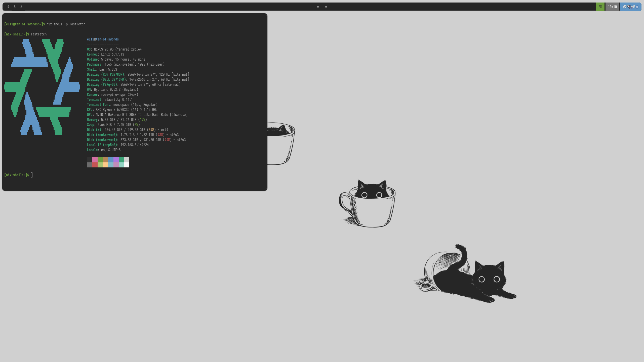
Task: Click the purple color block in palette
Action: tap(116, 160)
